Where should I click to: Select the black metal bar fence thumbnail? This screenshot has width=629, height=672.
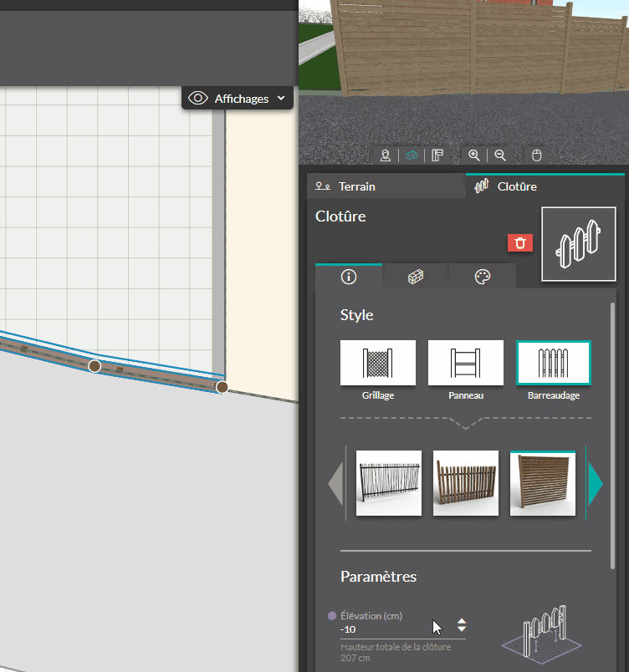(x=389, y=484)
